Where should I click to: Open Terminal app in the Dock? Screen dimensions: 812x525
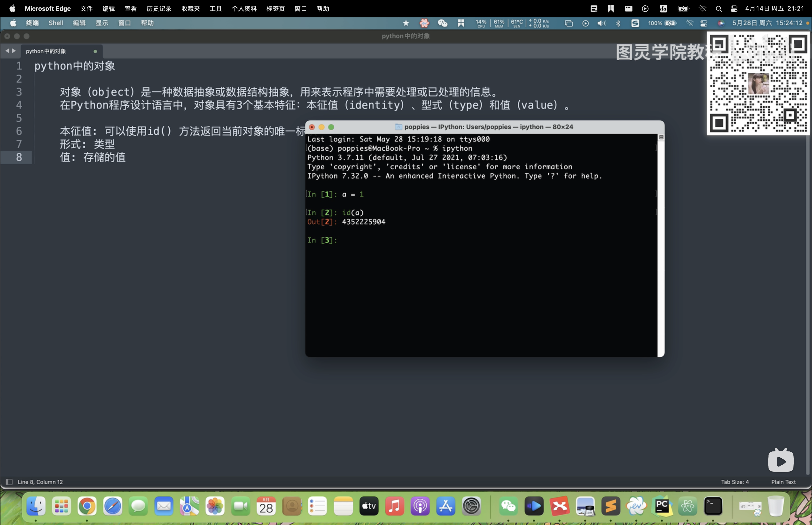[x=713, y=506]
